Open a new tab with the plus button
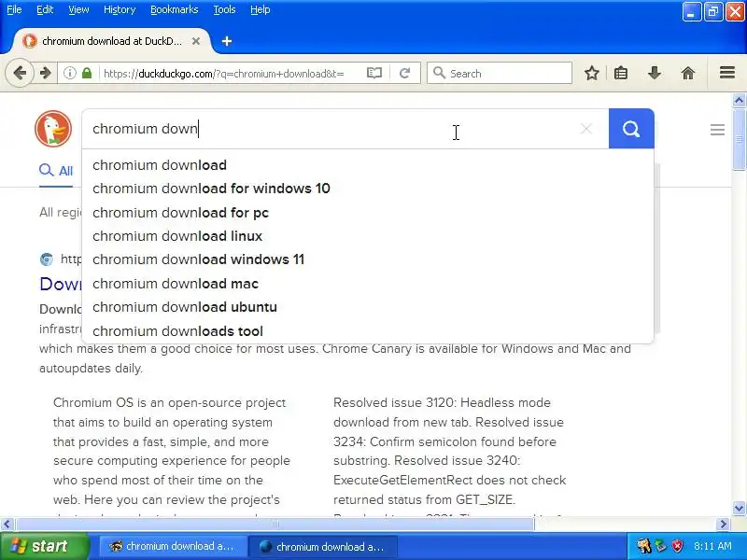This screenshot has width=747, height=560. [227, 41]
